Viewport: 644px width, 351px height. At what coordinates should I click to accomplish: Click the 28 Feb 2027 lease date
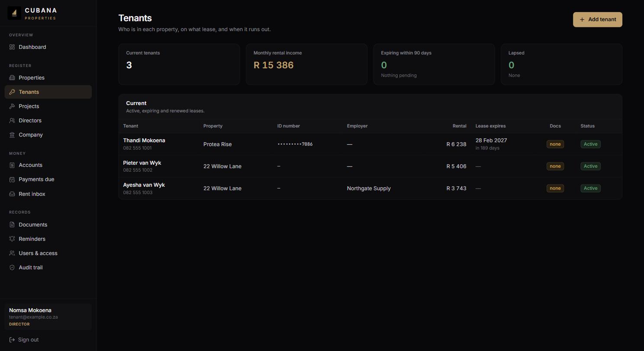(491, 140)
